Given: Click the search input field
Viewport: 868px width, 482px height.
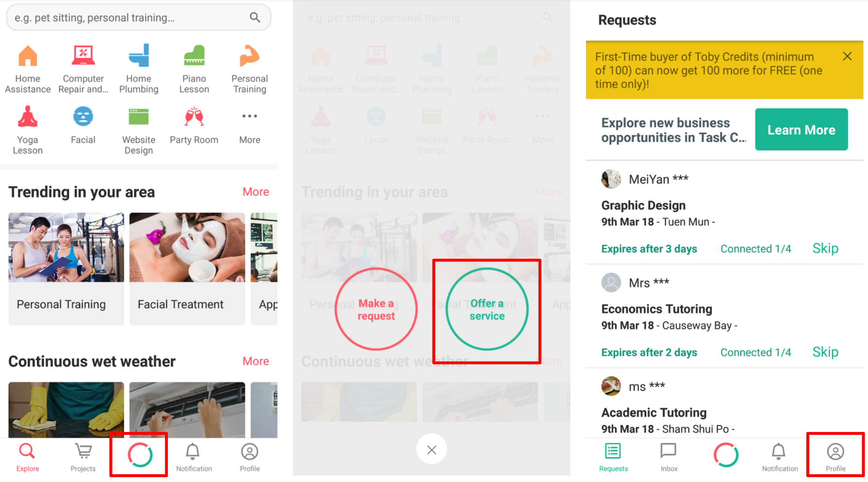Looking at the screenshot, I should click(138, 17).
